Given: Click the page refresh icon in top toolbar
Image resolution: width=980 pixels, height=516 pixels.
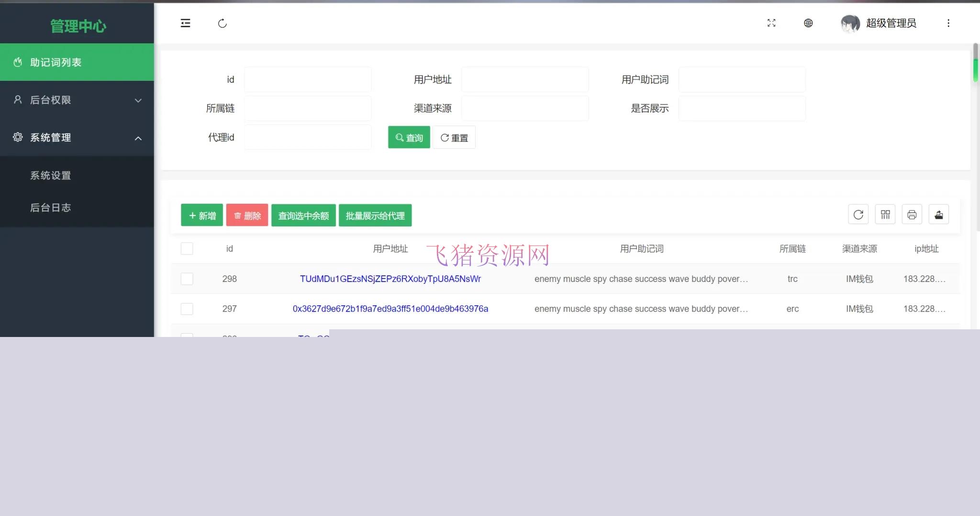Looking at the screenshot, I should coord(222,23).
